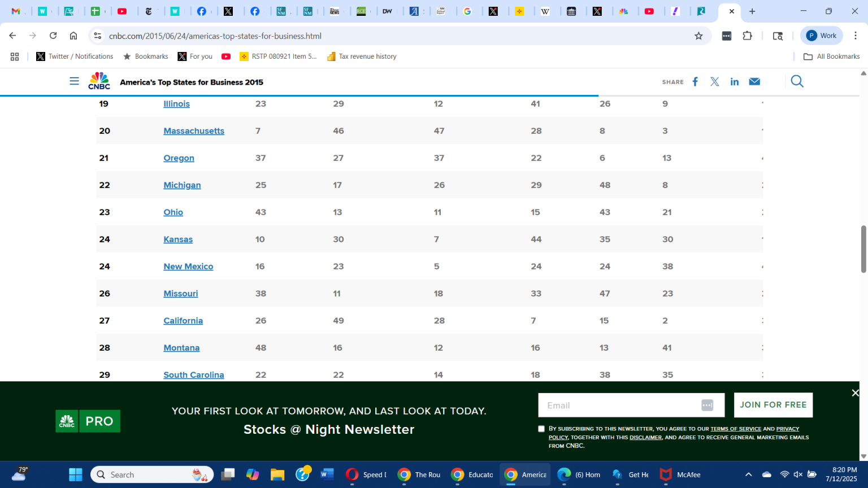
Task: Open browser Extensions puzzle icon
Action: tap(747, 36)
